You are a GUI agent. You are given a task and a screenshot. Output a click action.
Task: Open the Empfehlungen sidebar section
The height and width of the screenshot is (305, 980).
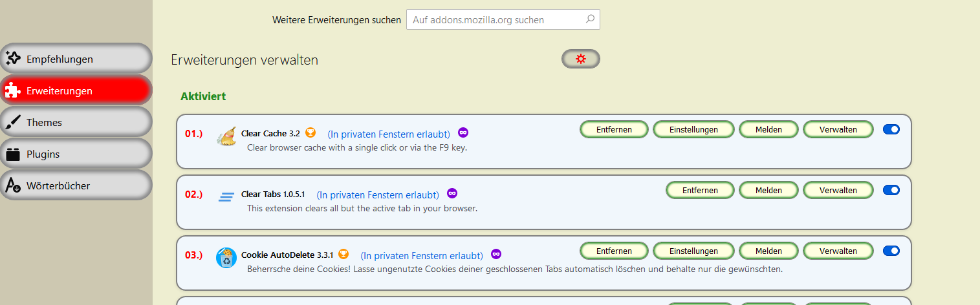pyautogui.click(x=76, y=59)
